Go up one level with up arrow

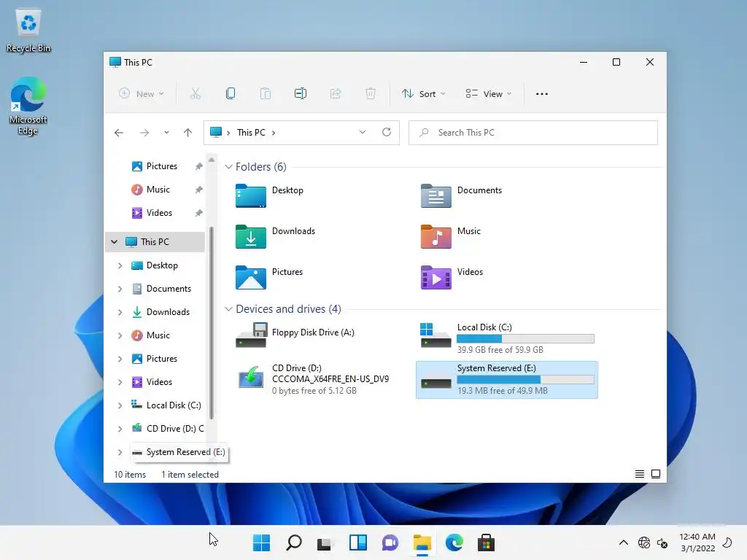click(x=187, y=133)
